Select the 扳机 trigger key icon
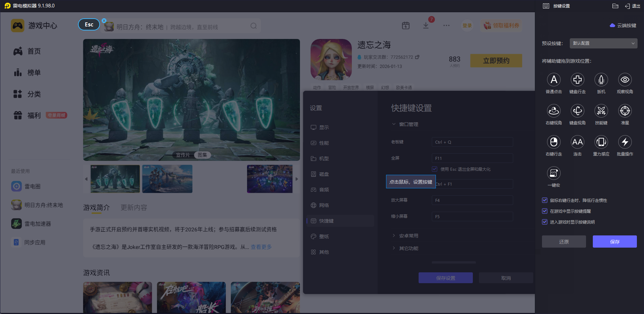Screen dimensions: 644x314 tap(601, 80)
